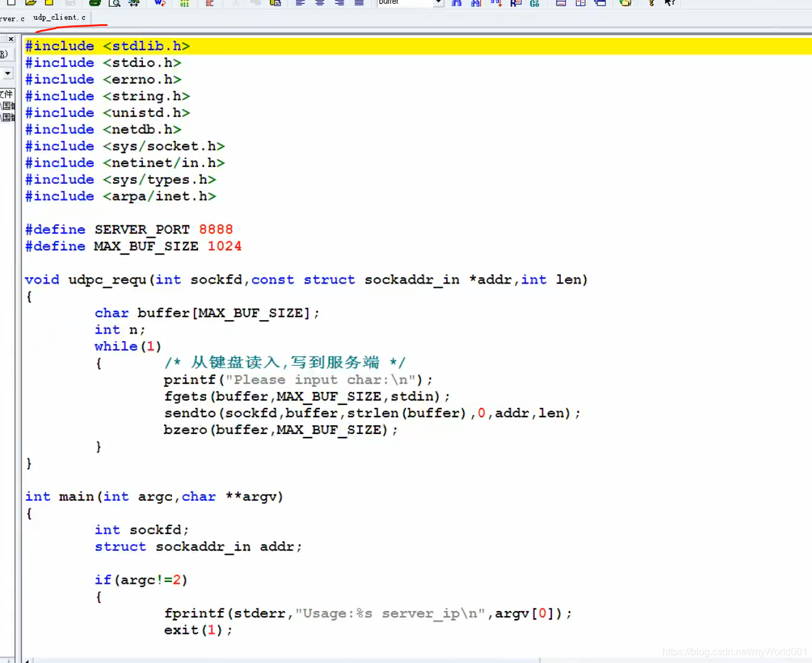Click the MAX_BUF_SIZE value 1024
This screenshot has height=663, width=812.
click(x=225, y=246)
